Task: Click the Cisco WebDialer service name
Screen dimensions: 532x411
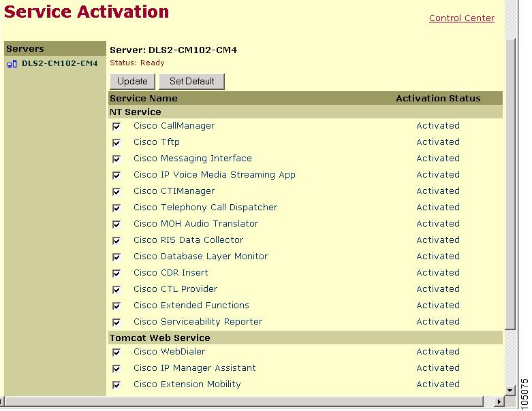Action: (x=170, y=351)
